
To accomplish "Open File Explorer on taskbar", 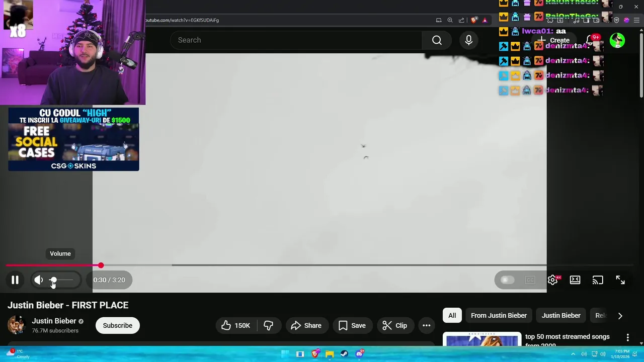I will click(330, 354).
